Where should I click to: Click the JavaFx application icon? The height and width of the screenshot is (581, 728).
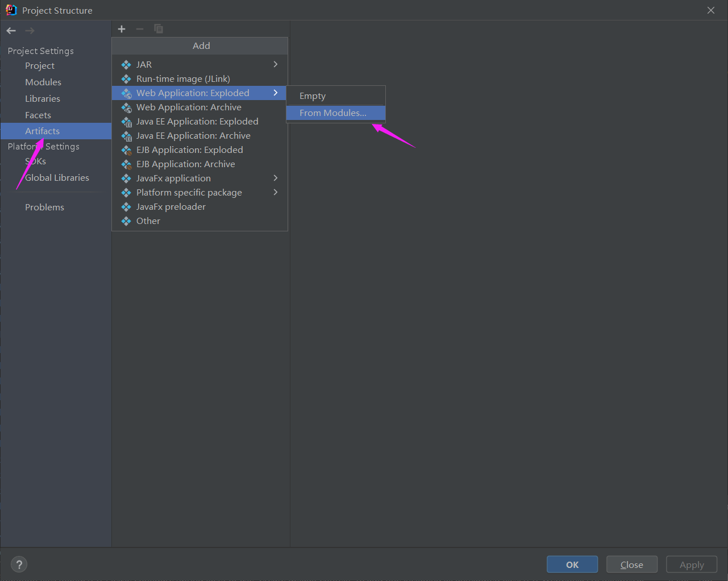(126, 179)
